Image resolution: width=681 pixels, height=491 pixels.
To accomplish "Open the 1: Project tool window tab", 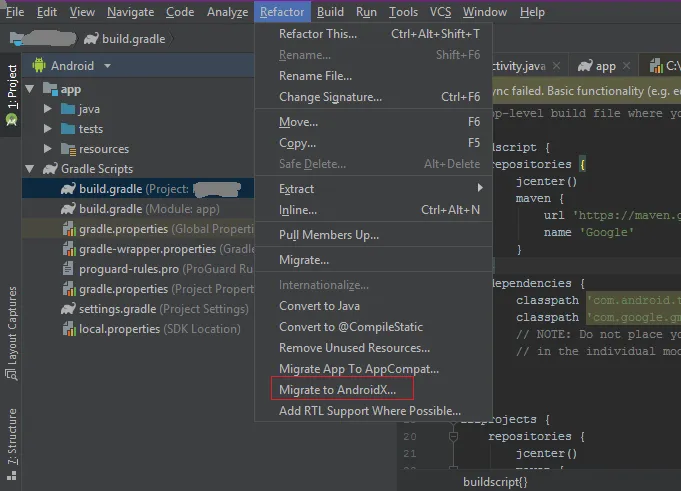I will pos(12,94).
